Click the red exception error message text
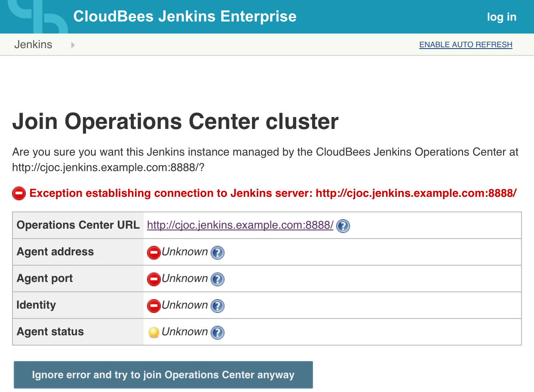 [x=273, y=193]
